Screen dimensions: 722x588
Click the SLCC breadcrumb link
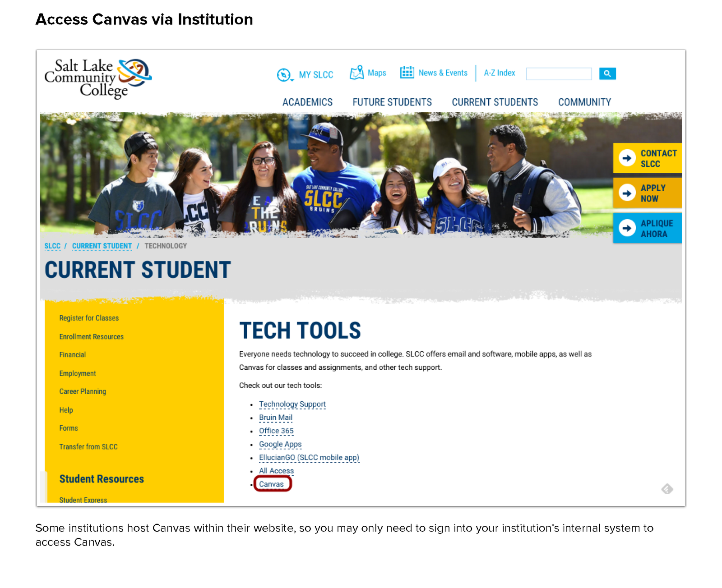52,246
